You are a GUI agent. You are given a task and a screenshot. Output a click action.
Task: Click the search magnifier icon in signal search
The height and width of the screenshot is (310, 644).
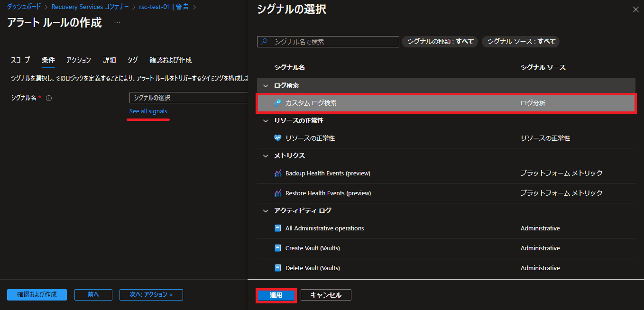(265, 42)
